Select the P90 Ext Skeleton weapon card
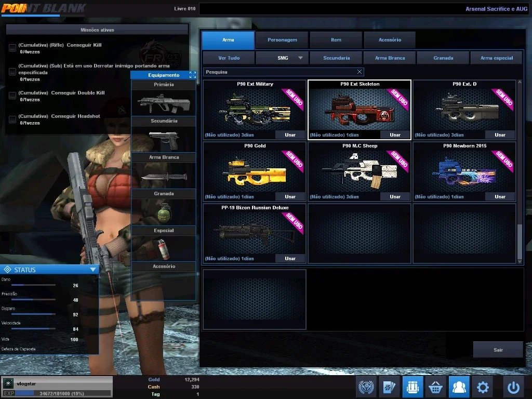This screenshot has width=532, height=399. [x=360, y=110]
